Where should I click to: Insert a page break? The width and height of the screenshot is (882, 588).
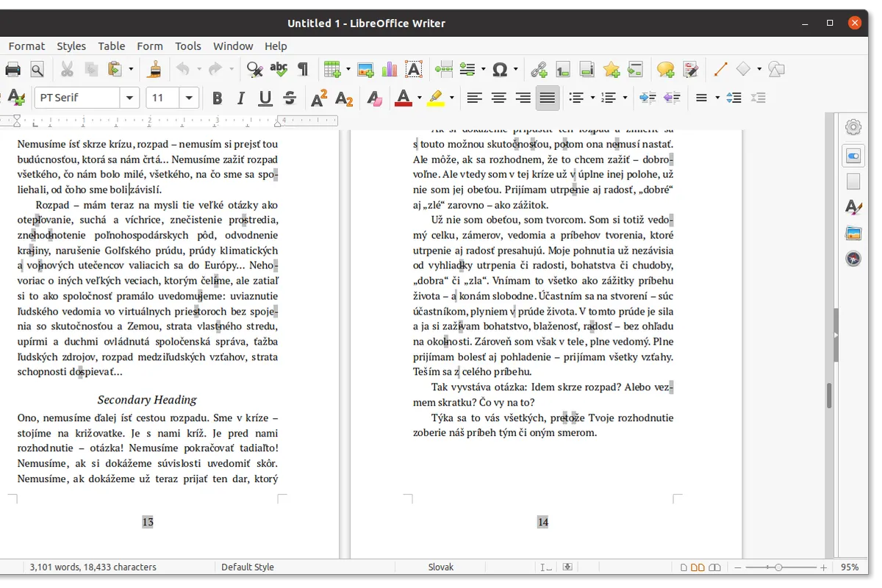(443, 70)
